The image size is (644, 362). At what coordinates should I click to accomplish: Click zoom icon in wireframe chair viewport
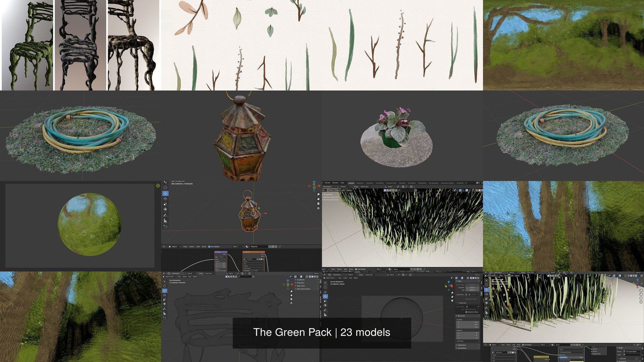(291, 291)
